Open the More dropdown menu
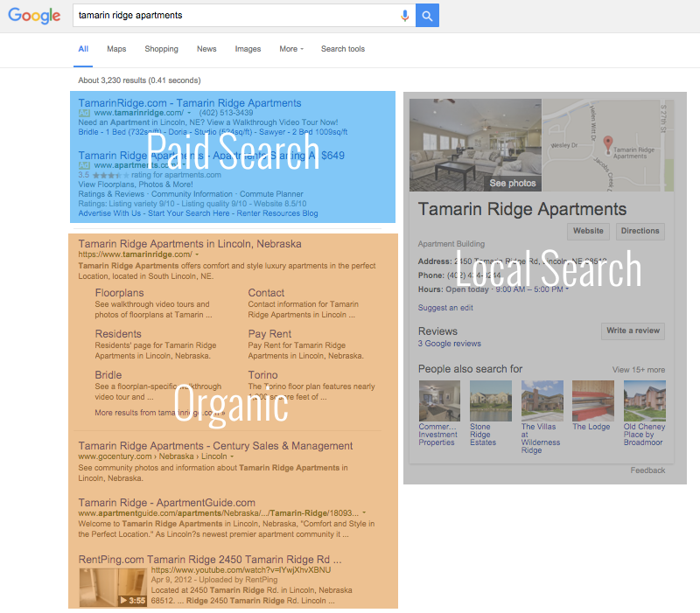Image resolution: width=700 pixels, height=613 pixels. 291,49
